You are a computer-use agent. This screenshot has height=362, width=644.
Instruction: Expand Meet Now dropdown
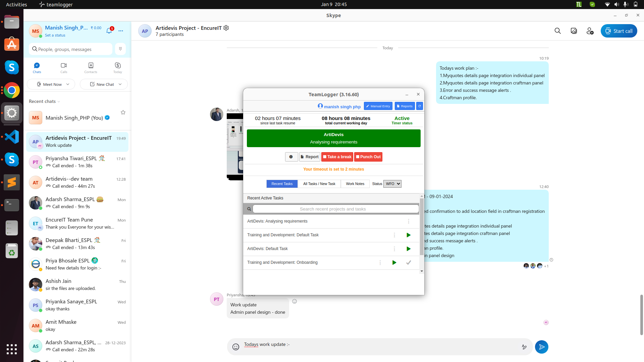[68, 84]
